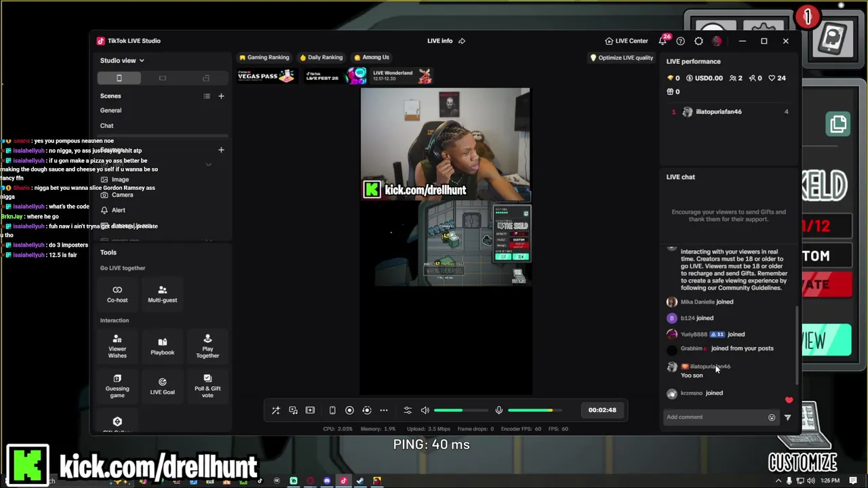Select landscape layout mode

[x=163, y=78]
